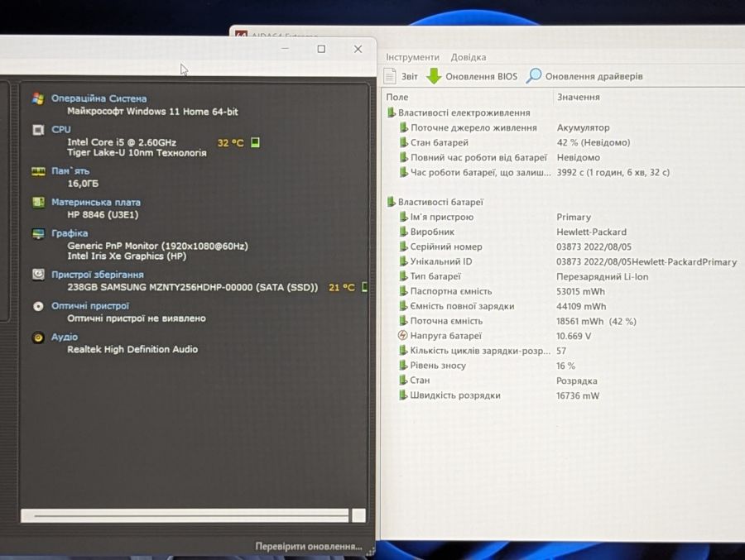The height and width of the screenshot is (560, 745).
Task: Click icon beside Рівень зносу row
Action: coord(403,366)
